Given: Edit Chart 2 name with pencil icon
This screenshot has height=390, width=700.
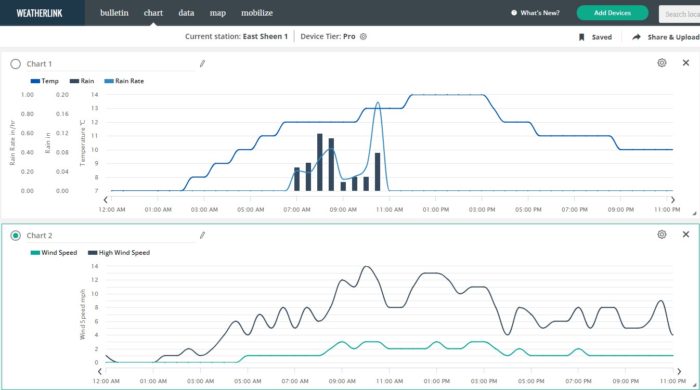Looking at the screenshot, I should tap(202, 235).
